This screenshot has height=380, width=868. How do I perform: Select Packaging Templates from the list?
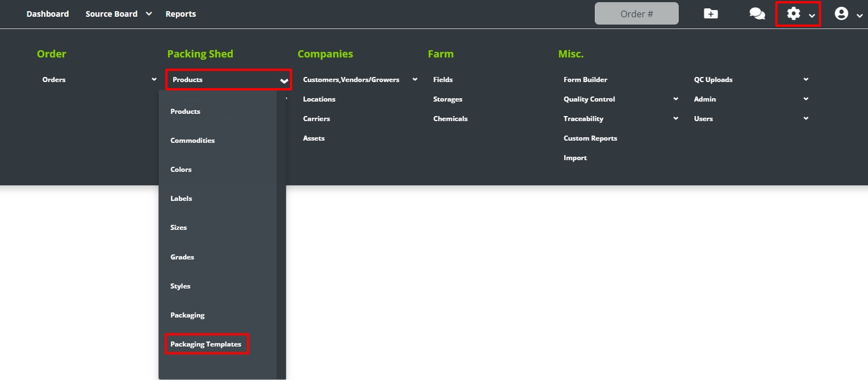pos(206,344)
